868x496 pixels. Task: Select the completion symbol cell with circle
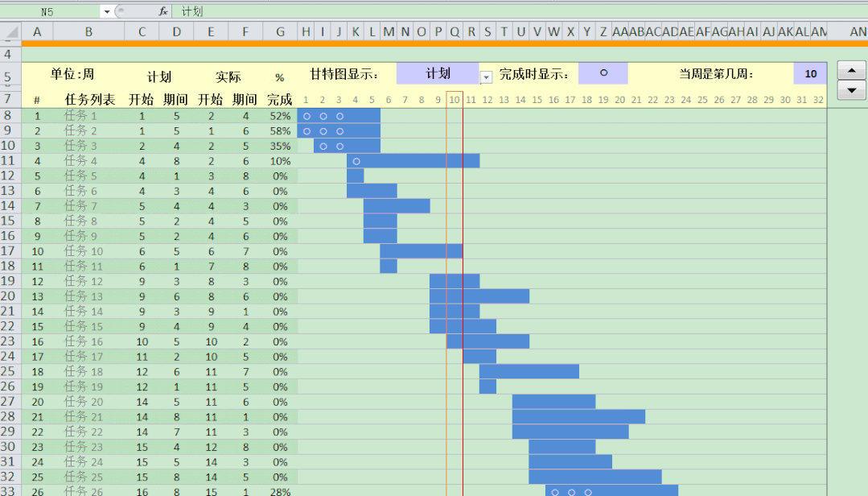point(603,73)
